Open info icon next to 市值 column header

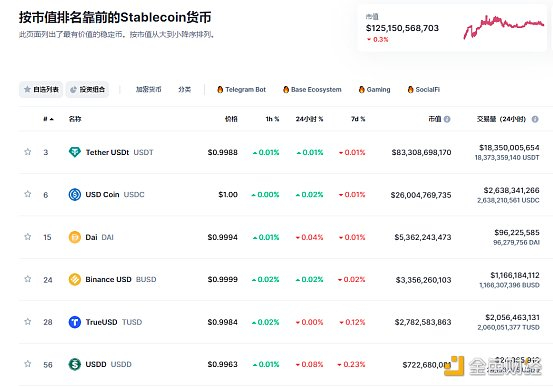[447, 119]
